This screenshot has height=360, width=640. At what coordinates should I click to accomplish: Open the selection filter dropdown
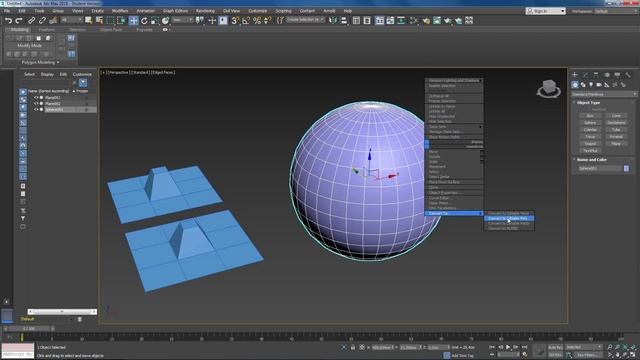(x=71, y=20)
